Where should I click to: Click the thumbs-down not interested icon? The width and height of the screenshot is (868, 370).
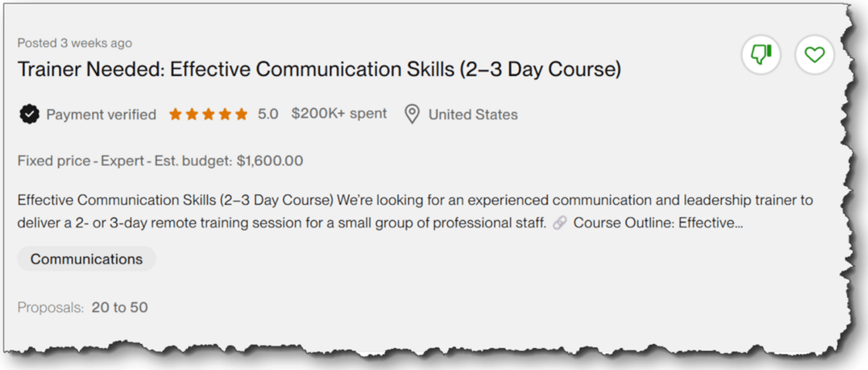(761, 54)
